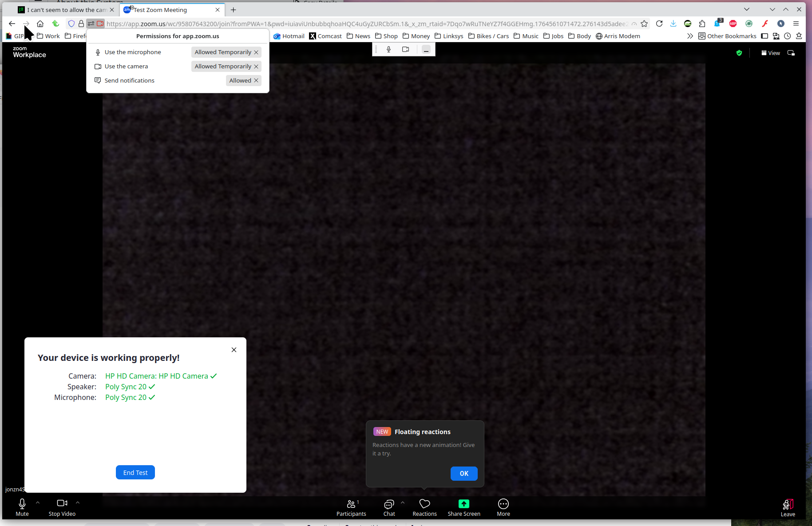Click the green meeting security shield icon
Viewport: 812px width, 526px height.
tap(739, 53)
